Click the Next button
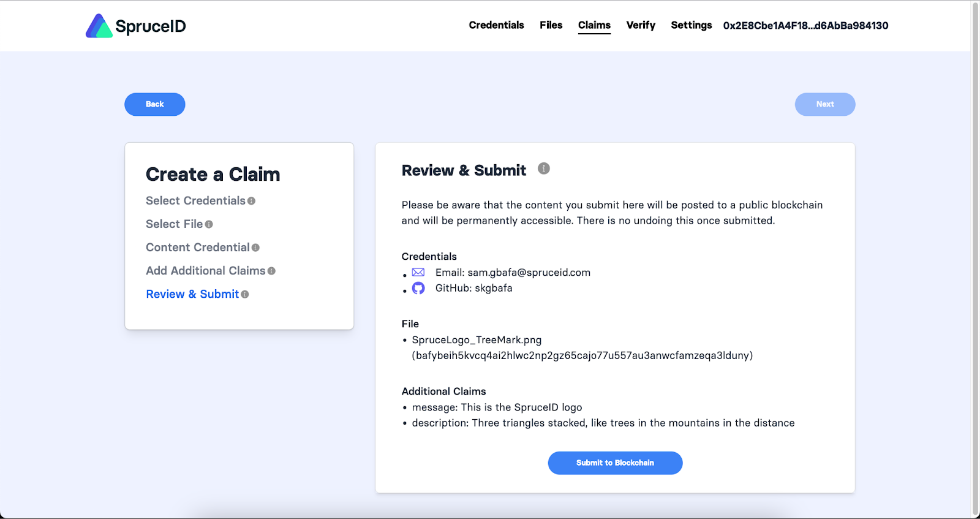The image size is (980, 519). pyautogui.click(x=825, y=104)
